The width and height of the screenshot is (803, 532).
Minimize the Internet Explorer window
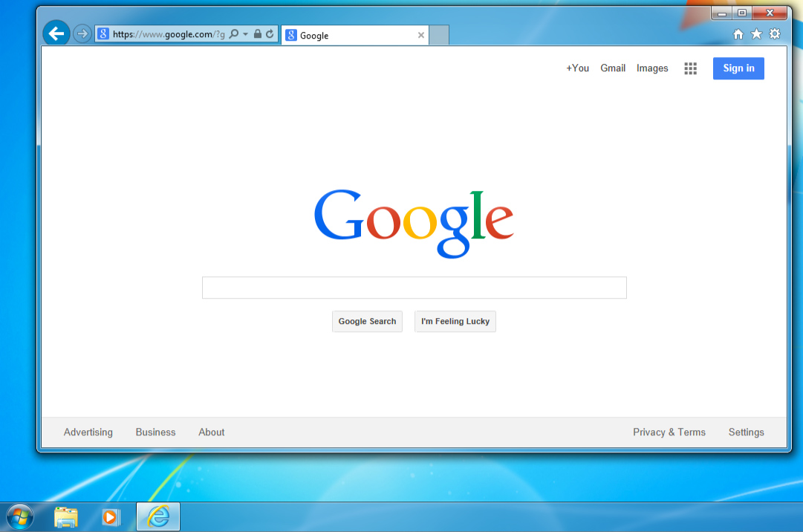721,13
